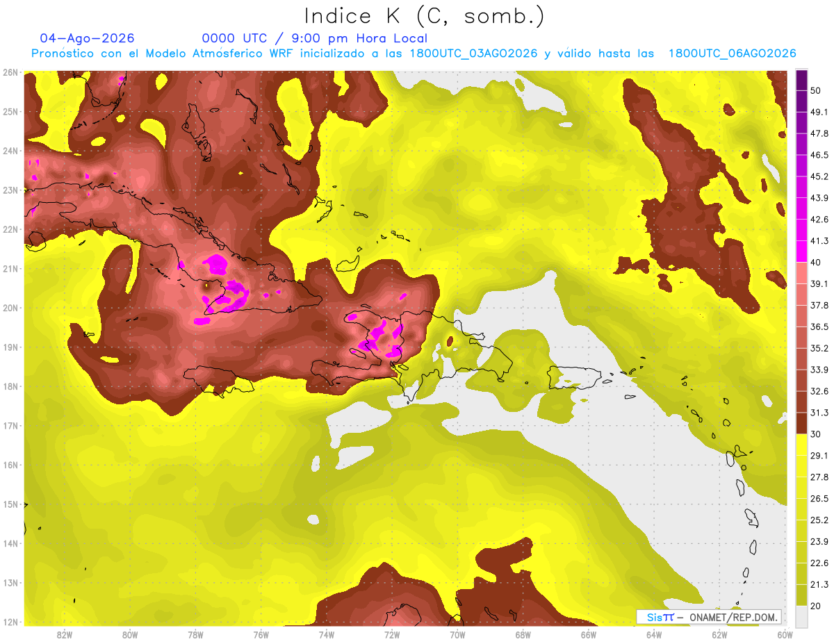
Task: Click the colorbar value 37.8
Action: [819, 306]
